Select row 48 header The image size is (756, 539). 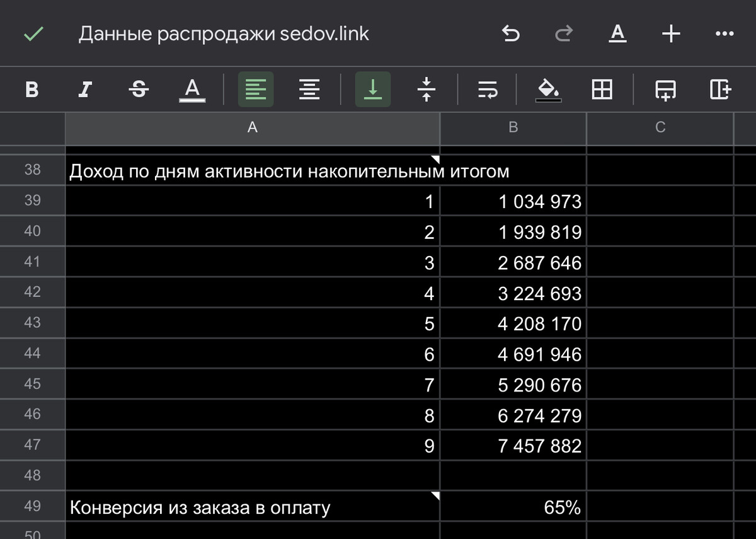[x=33, y=475]
